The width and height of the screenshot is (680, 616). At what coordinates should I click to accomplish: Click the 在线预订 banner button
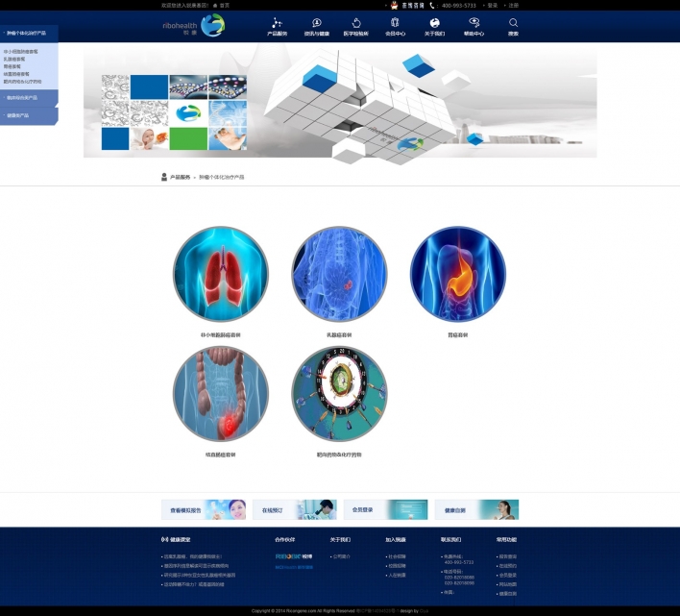tap(294, 509)
